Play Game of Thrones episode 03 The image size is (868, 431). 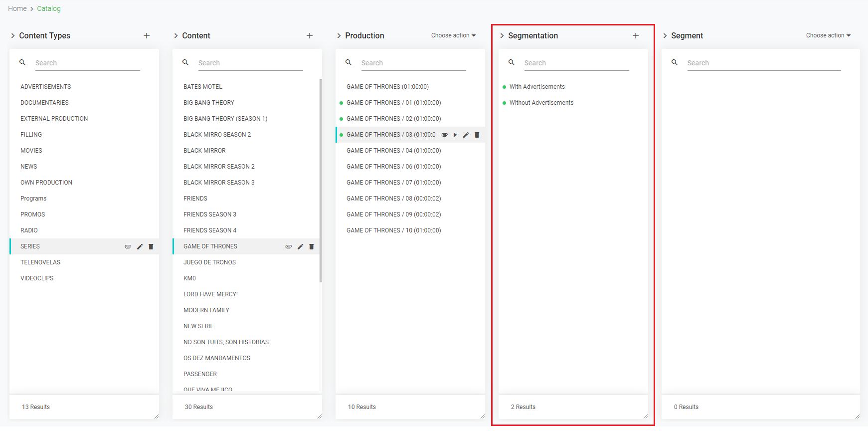[455, 135]
